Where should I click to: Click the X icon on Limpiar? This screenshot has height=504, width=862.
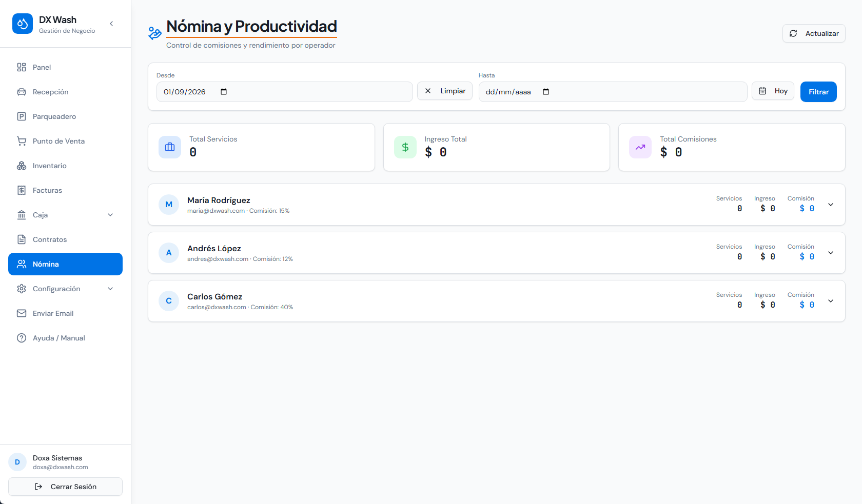coord(428,91)
